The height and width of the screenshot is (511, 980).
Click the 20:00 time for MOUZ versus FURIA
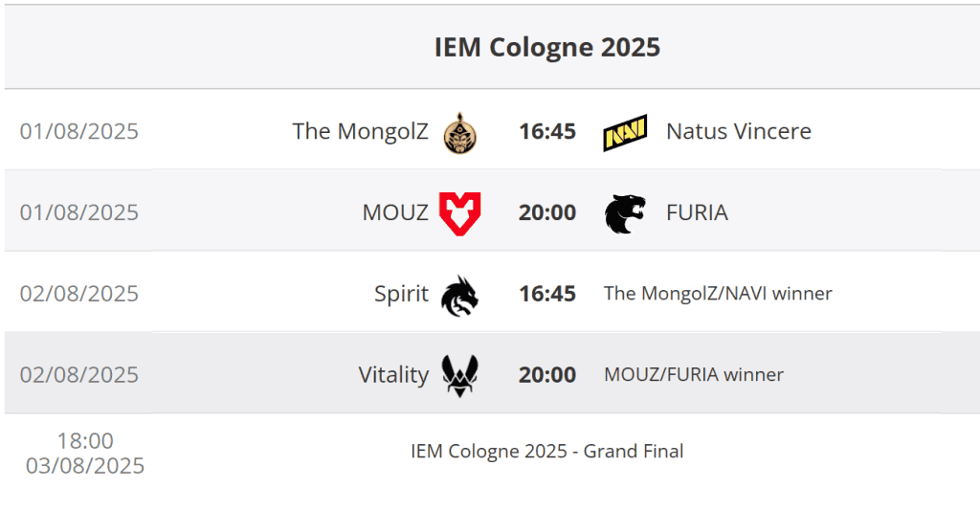click(x=547, y=212)
